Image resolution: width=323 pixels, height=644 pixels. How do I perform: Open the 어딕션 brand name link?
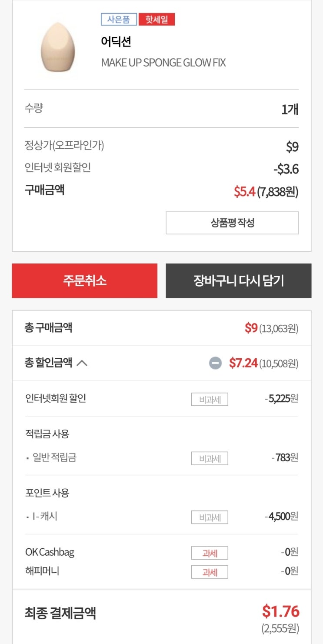(116, 42)
